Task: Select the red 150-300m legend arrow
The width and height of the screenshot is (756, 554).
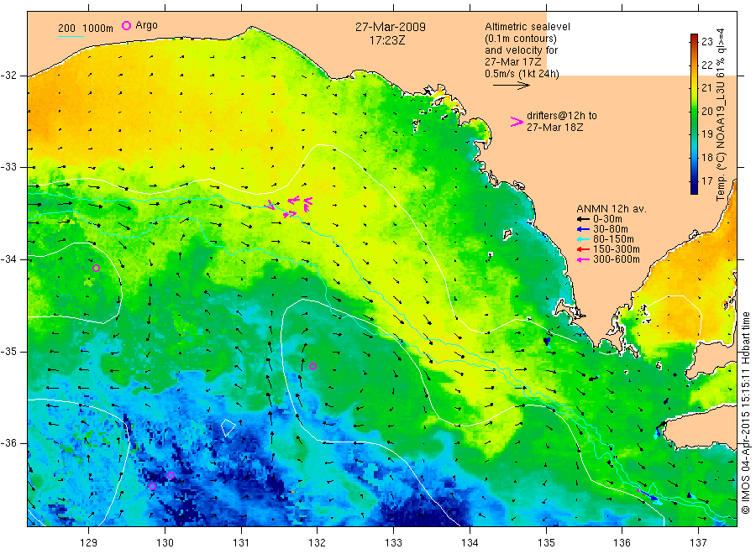Action: pyautogui.click(x=584, y=249)
